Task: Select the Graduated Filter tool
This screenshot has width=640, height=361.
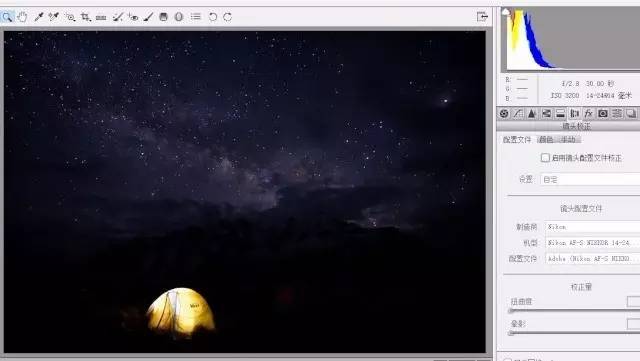Action: point(163,17)
